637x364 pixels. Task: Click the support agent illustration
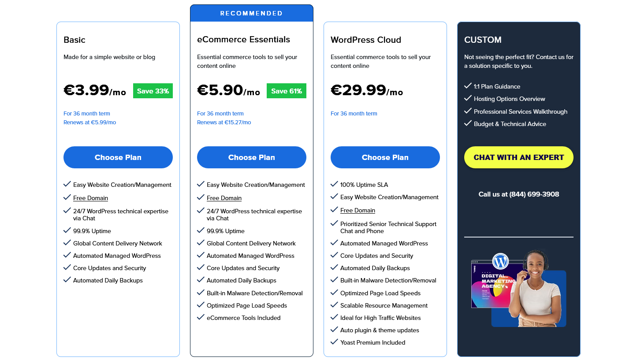(533, 289)
